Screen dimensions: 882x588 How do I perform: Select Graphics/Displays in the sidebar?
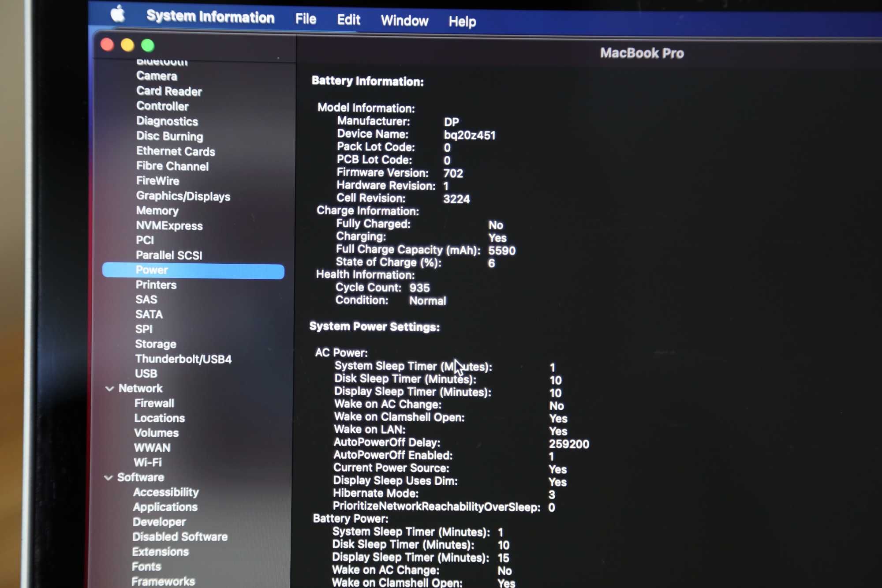[x=183, y=196]
